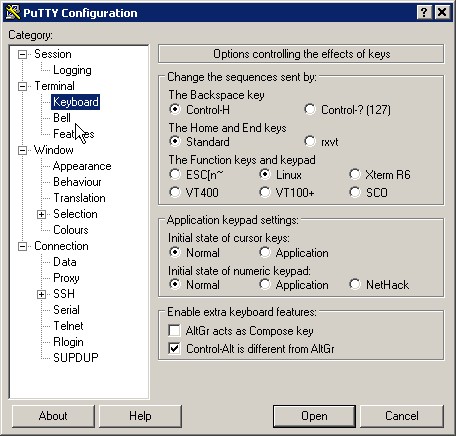The height and width of the screenshot is (436, 456).
Task: Expand the SSH tree node
Action: (41, 294)
